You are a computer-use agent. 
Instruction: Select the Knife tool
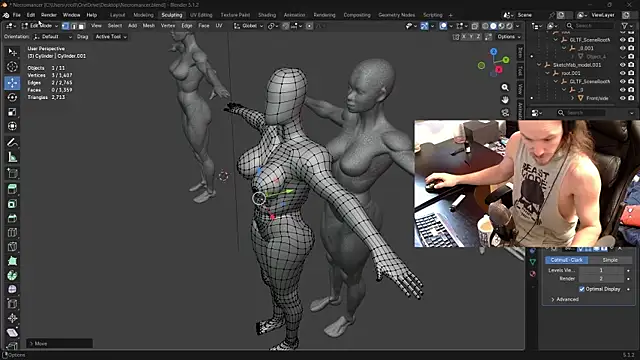tap(12, 247)
